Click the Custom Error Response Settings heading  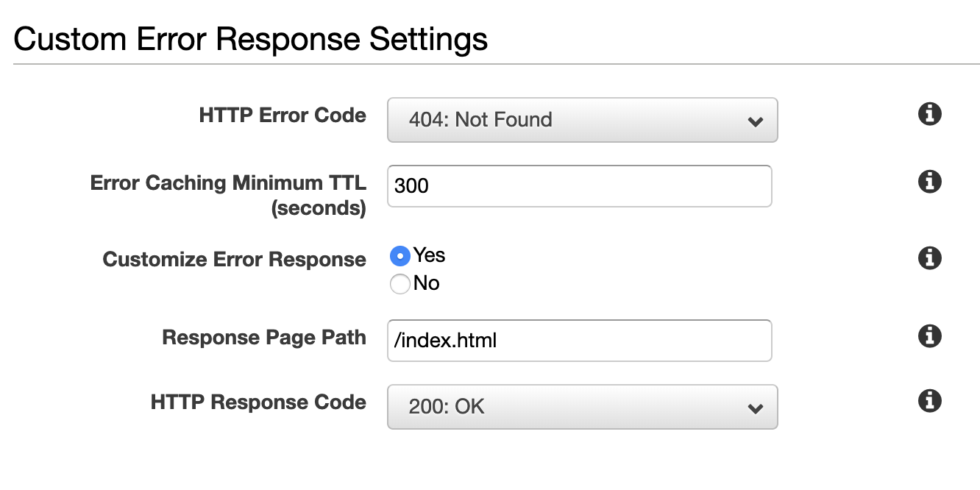click(x=250, y=38)
